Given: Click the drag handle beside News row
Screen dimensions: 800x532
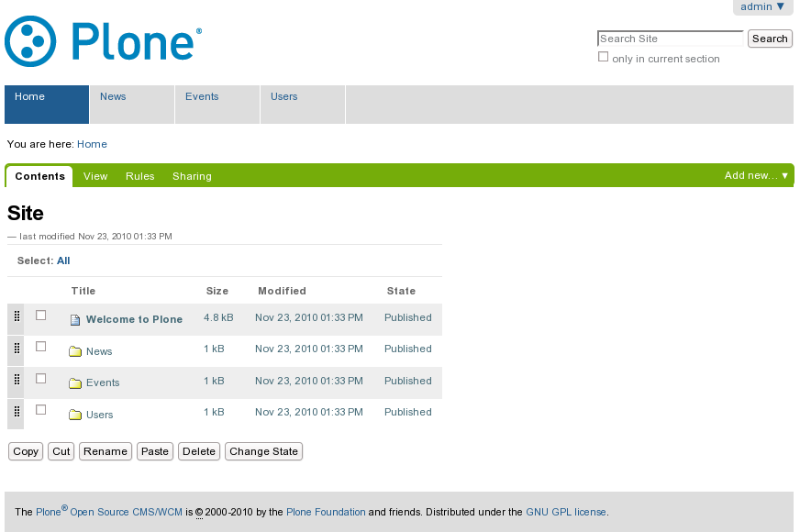Looking at the screenshot, I should point(17,349).
